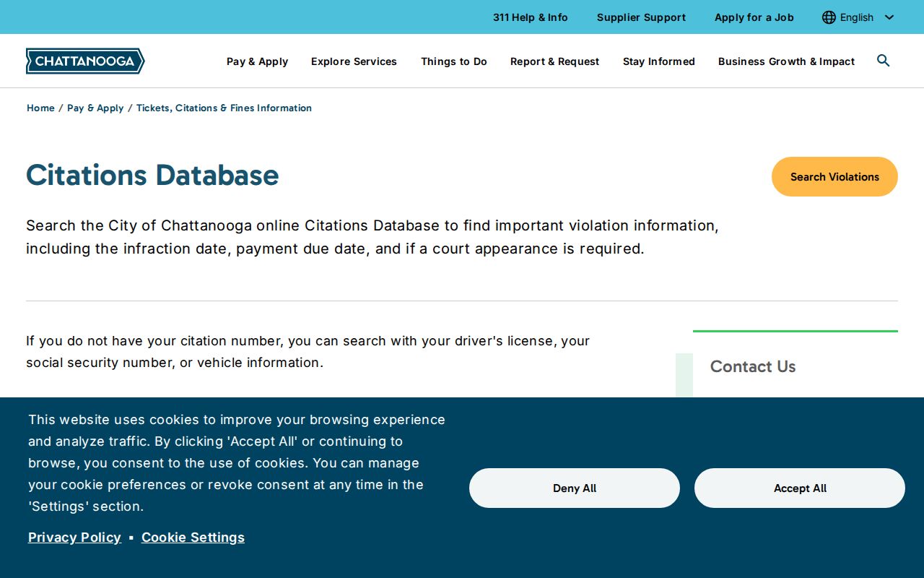This screenshot has width=924, height=578.
Task: Click the Home breadcrumb
Action: click(40, 108)
